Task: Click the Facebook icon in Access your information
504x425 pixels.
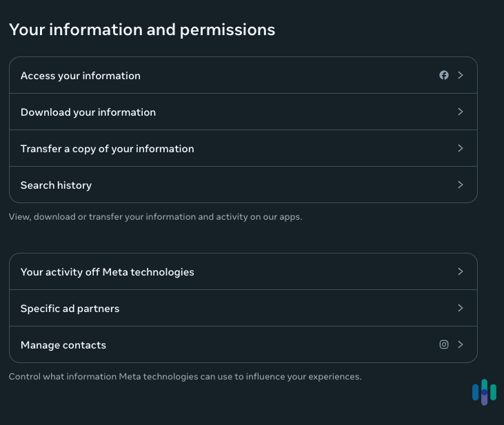Action: 444,75
